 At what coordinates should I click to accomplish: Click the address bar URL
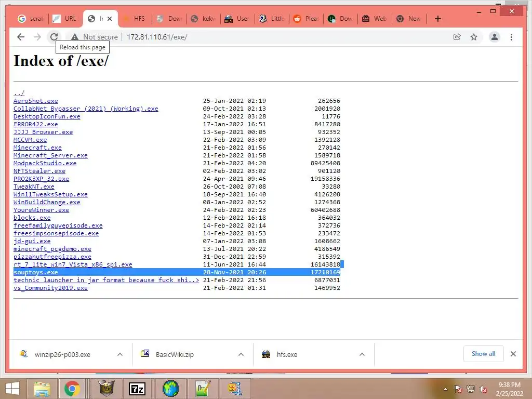click(157, 37)
